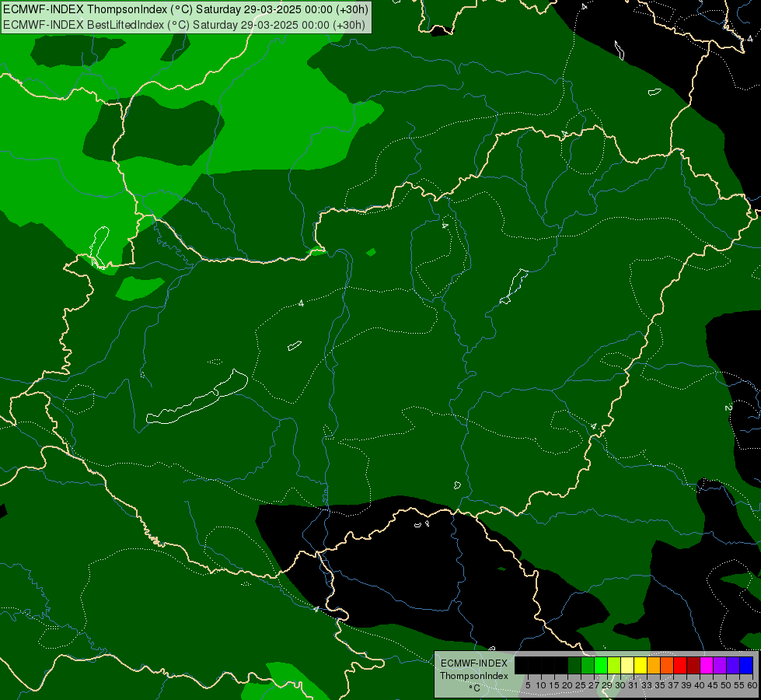Click the legend tick value 10

click(541, 685)
